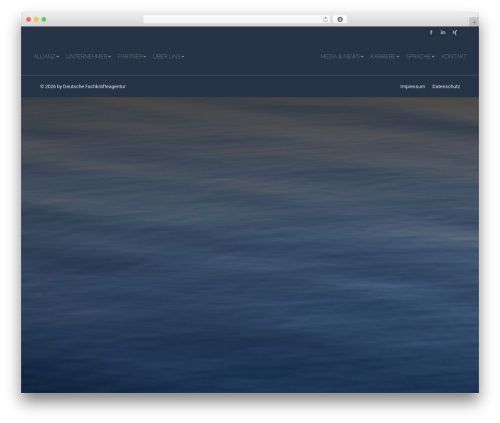Expand the KARRIERE menu

click(x=385, y=57)
